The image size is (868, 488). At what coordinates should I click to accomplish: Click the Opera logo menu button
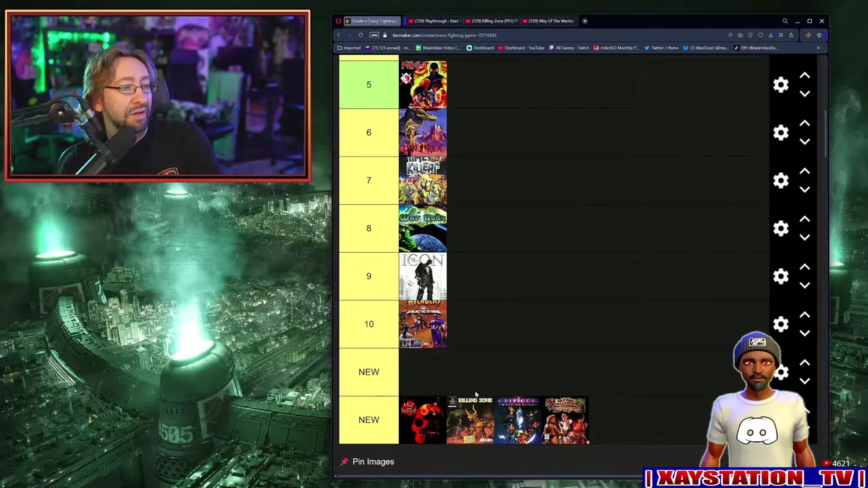pos(338,21)
